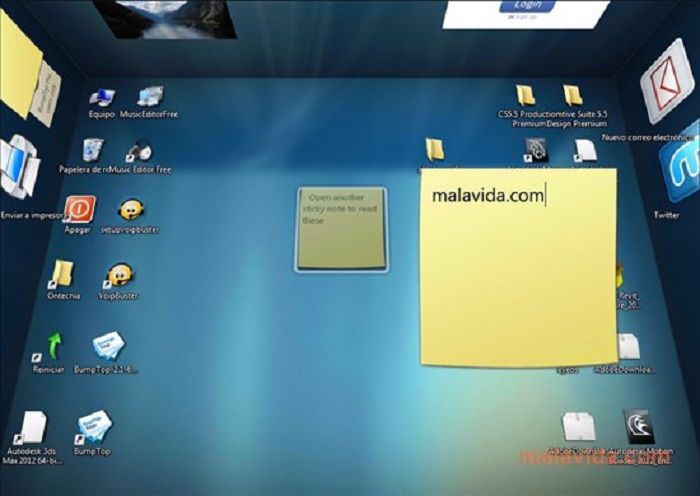Open the Ontecnia folder shortcut
700x496 pixels.
[61, 273]
